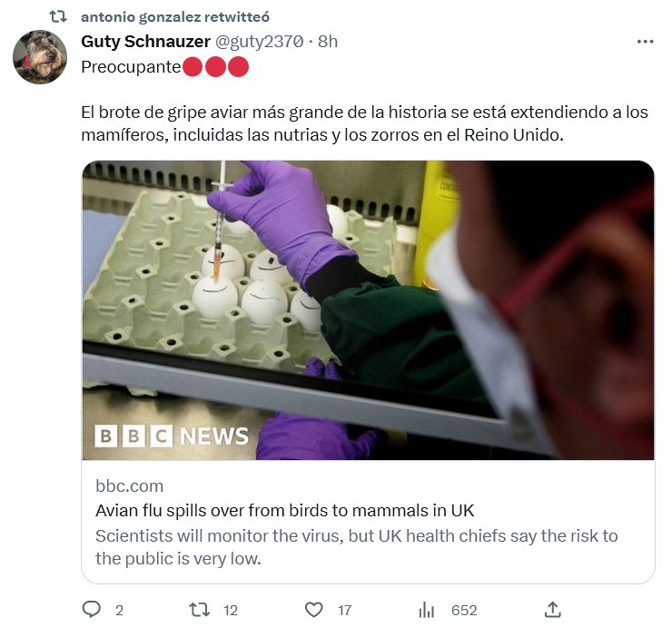The image size is (672, 637).
Task: Click 'antonio gonzalez retwitteó' label
Action: [174, 16]
